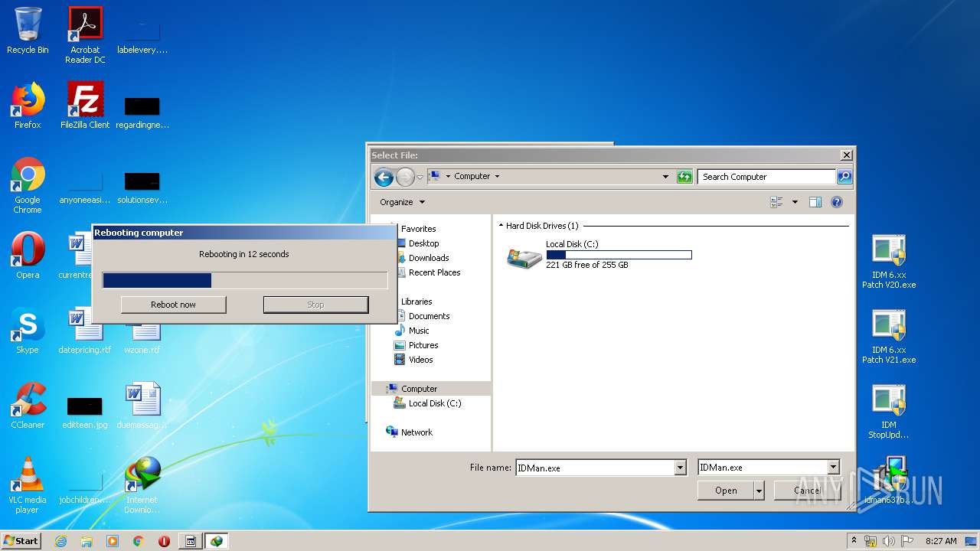Collapse the Hard Disk Drives group

[x=501, y=226]
